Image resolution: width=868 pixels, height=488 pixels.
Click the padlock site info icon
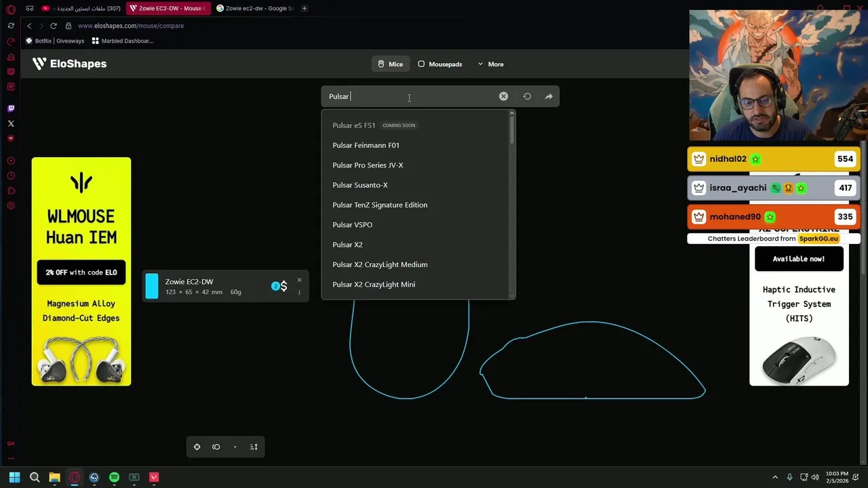click(x=68, y=26)
